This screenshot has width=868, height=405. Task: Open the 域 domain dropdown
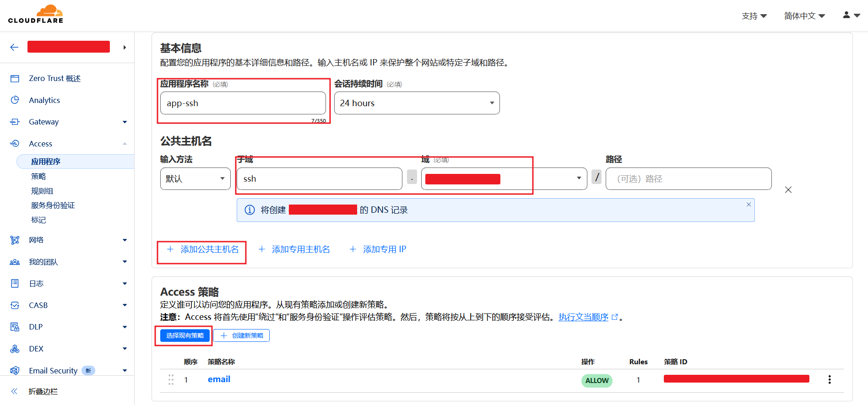pyautogui.click(x=504, y=178)
